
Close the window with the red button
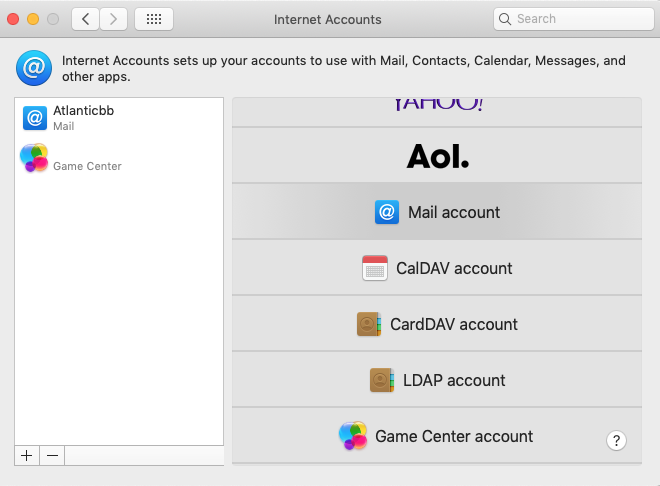coord(13,19)
